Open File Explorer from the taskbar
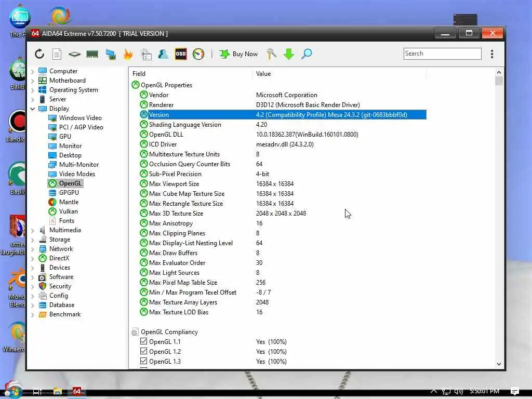Screen dimensions: 532x399 [x=57, y=391]
